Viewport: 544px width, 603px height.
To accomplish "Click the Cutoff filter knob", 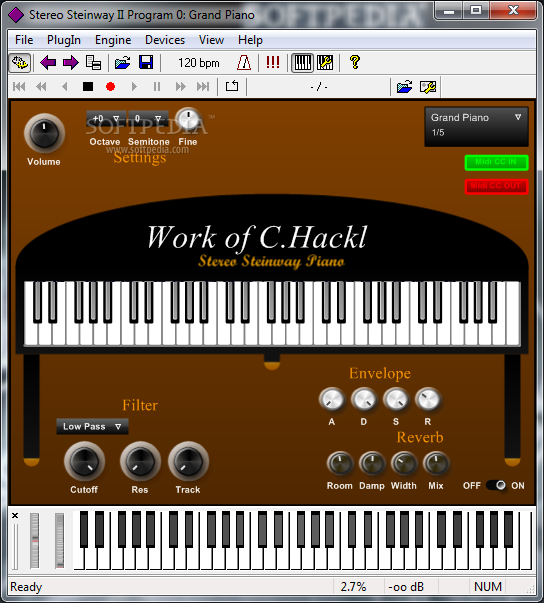I will 84,461.
